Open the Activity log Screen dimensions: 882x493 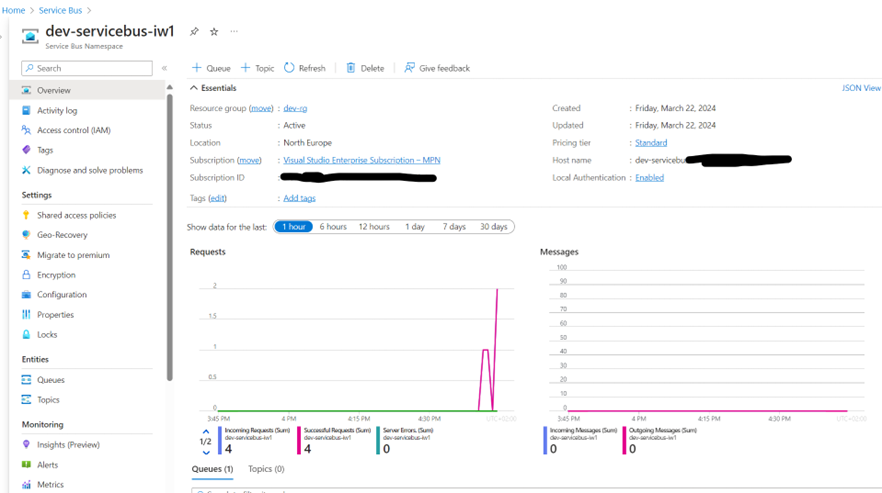point(57,110)
